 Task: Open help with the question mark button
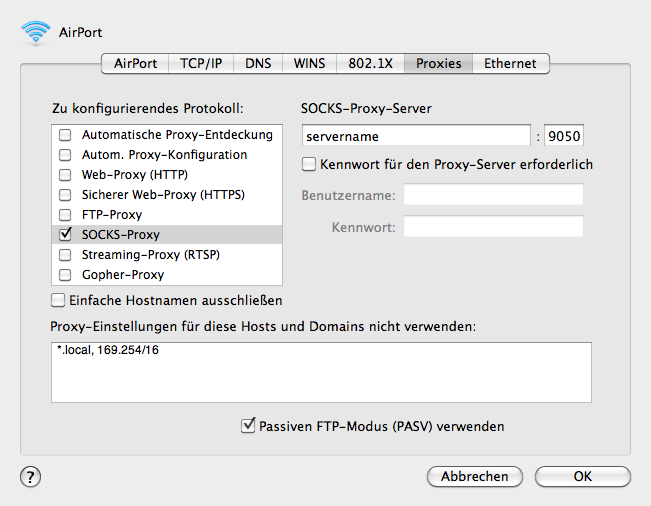pos(30,477)
